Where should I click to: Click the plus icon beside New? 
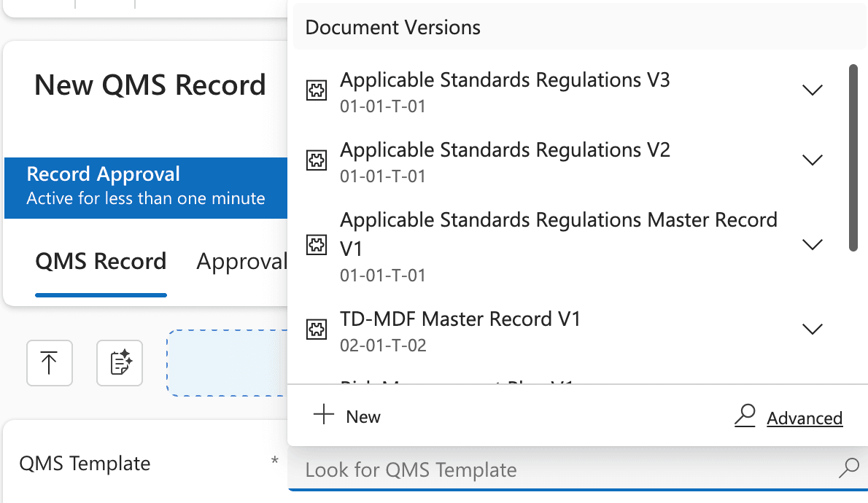click(x=324, y=415)
